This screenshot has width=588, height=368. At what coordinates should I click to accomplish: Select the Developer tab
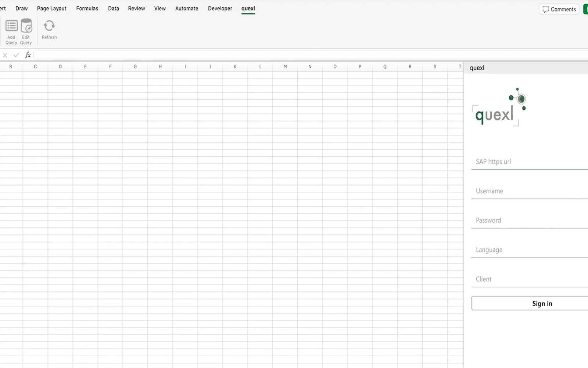220,8
